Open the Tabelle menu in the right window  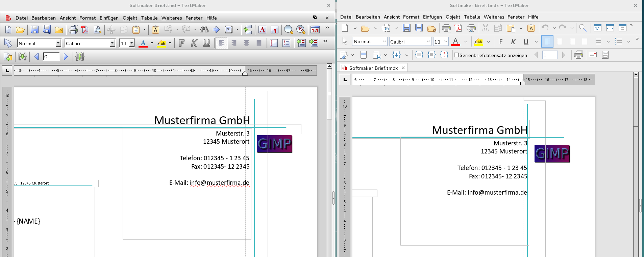(472, 17)
